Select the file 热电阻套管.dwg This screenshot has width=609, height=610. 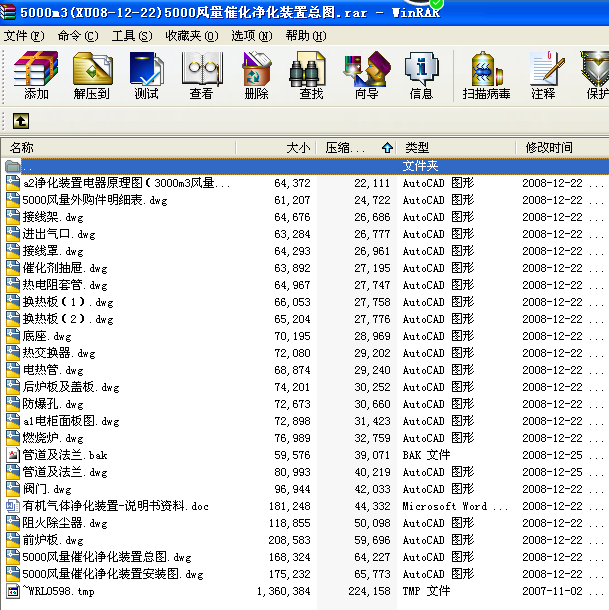point(65,285)
